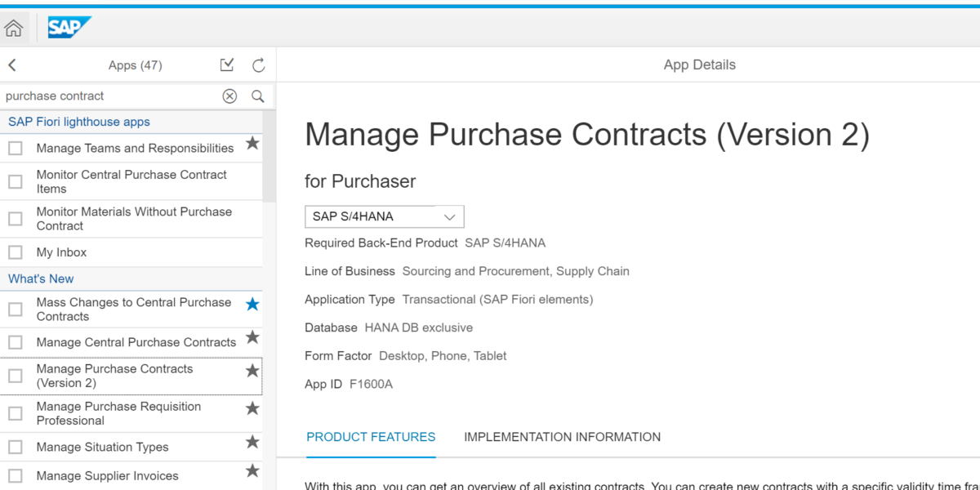Clear the search text with the X icon

229,96
